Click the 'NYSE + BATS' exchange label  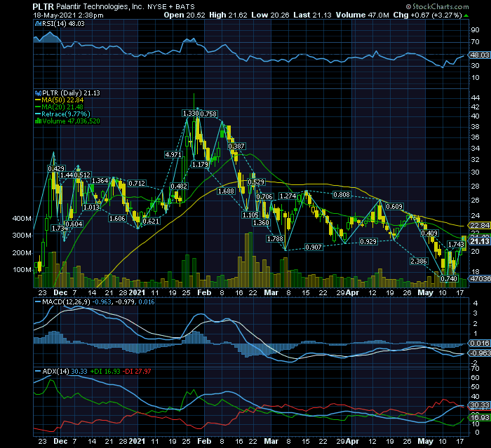[171, 7]
